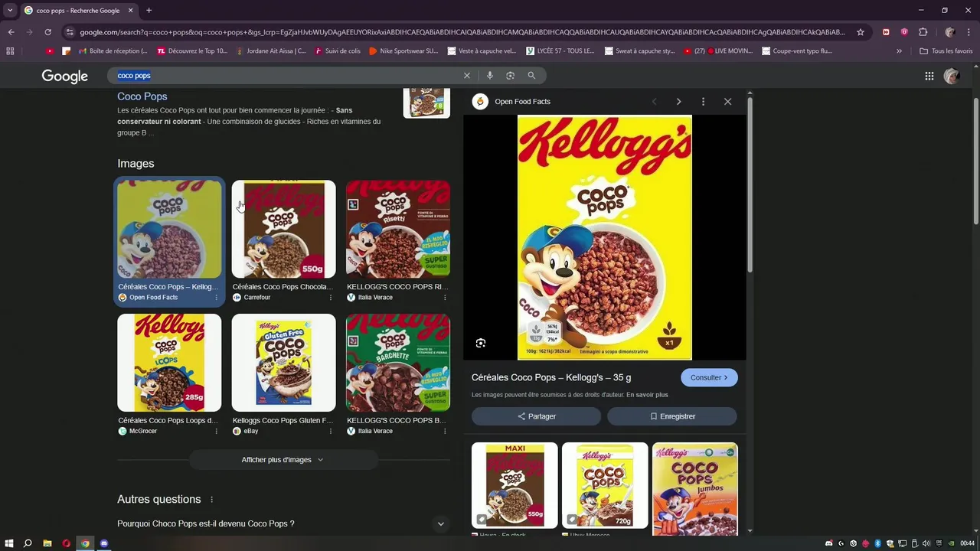Close the image preview panel
This screenshot has width=980, height=551.
[727, 102]
